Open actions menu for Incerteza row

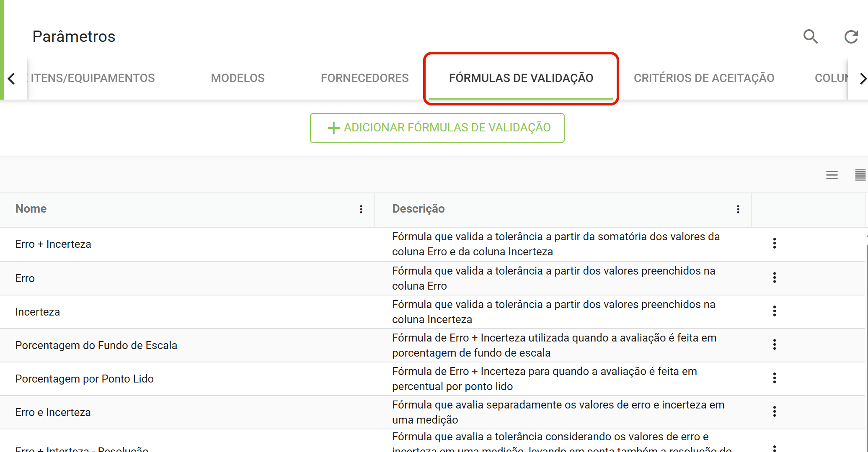coord(775,311)
